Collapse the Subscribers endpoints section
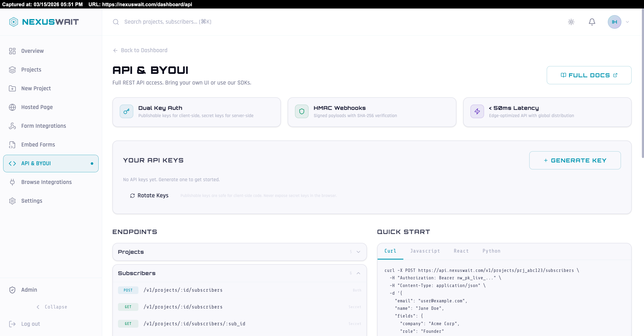644x336 pixels. (x=358, y=273)
